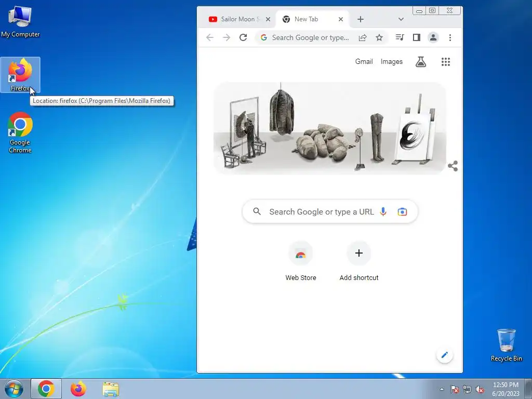Open Search Labs flask icon
Image resolution: width=532 pixels, height=399 pixels.
click(421, 62)
